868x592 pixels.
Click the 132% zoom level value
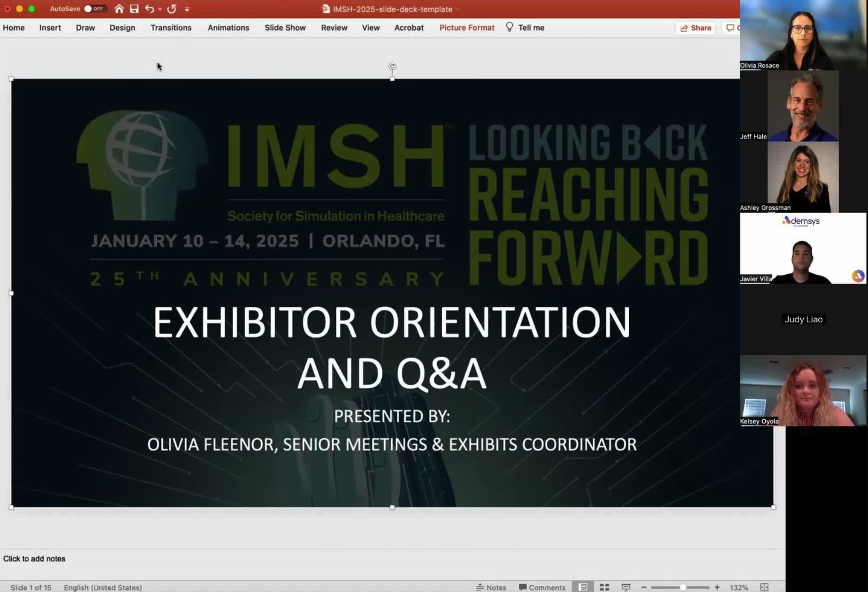(739, 587)
